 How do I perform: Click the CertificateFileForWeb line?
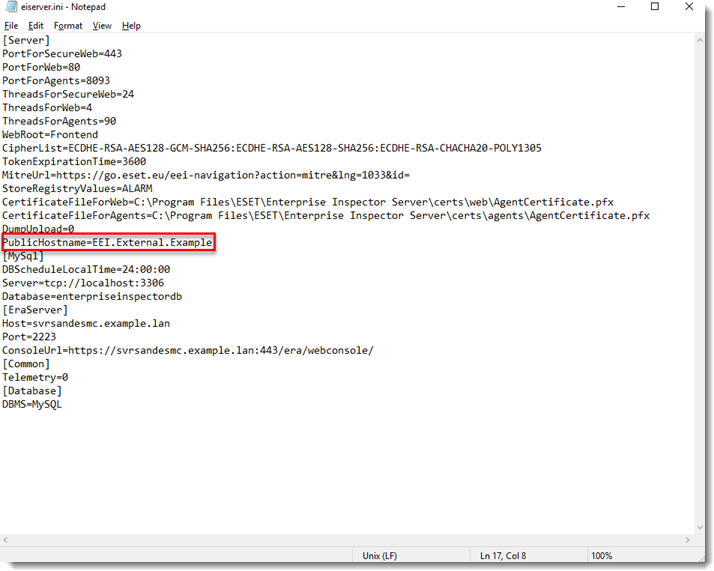[308, 202]
